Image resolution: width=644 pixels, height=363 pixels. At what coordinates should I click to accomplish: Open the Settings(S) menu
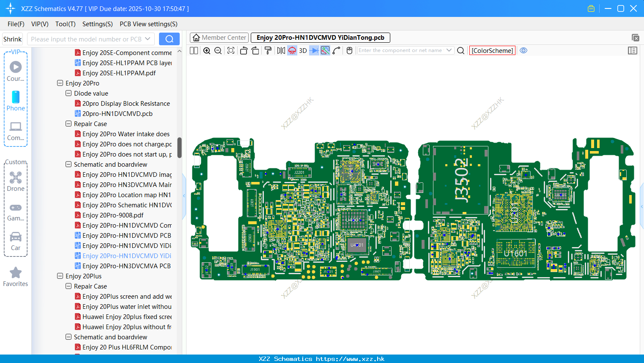pos(98,24)
